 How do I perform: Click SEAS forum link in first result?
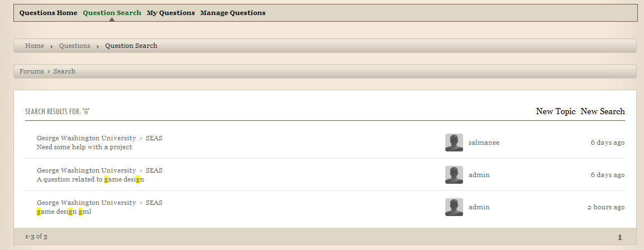click(x=154, y=138)
